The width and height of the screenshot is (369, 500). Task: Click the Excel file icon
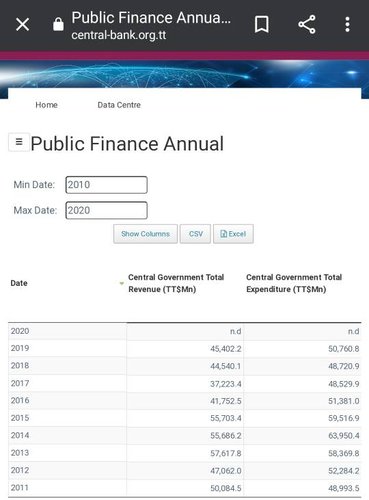pyautogui.click(x=224, y=234)
